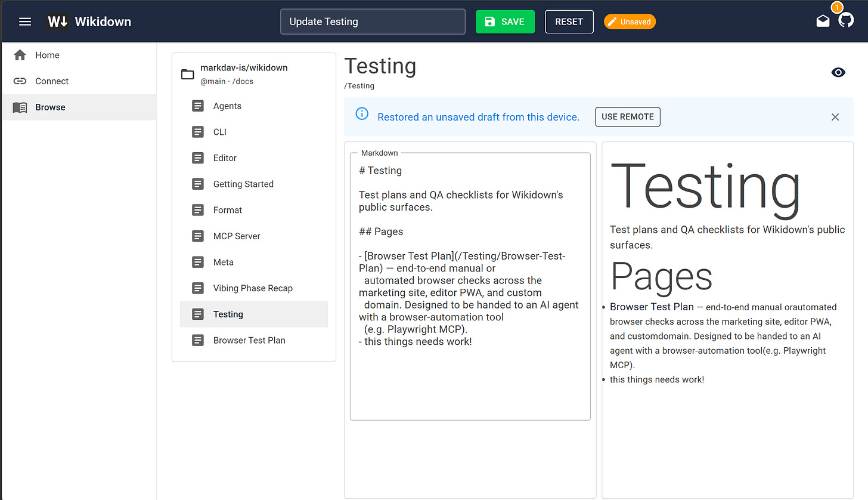Save the page with SAVE button
Image resolution: width=868 pixels, height=500 pixels.
coord(505,21)
